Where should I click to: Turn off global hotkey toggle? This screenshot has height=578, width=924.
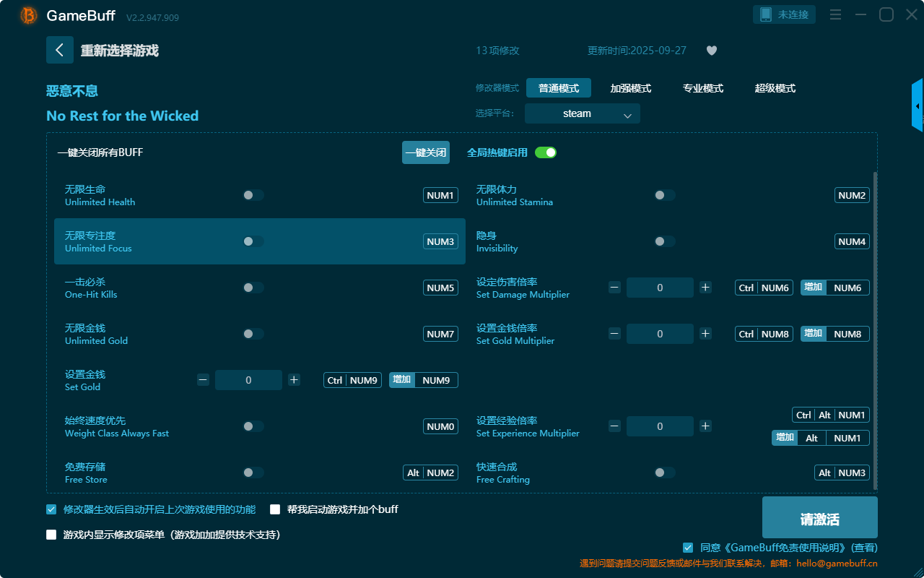tap(546, 152)
